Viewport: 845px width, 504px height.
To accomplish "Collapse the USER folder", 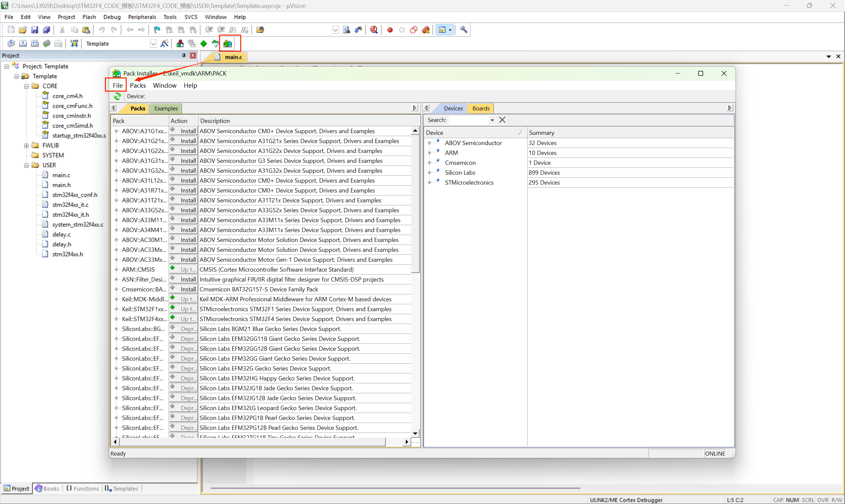I will click(26, 165).
